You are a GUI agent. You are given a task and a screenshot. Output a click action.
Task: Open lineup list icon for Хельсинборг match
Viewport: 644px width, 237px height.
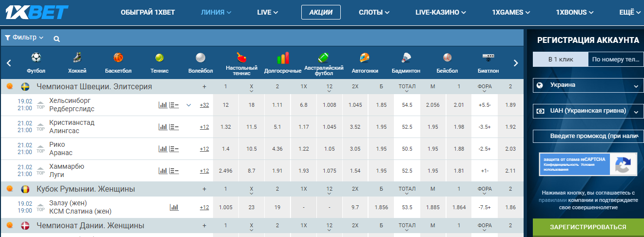[x=174, y=105]
